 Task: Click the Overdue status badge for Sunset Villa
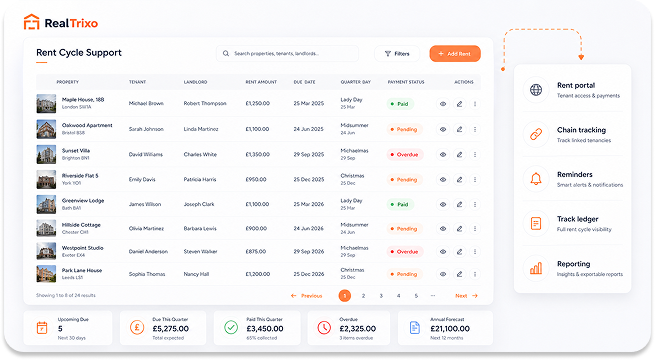[405, 155]
